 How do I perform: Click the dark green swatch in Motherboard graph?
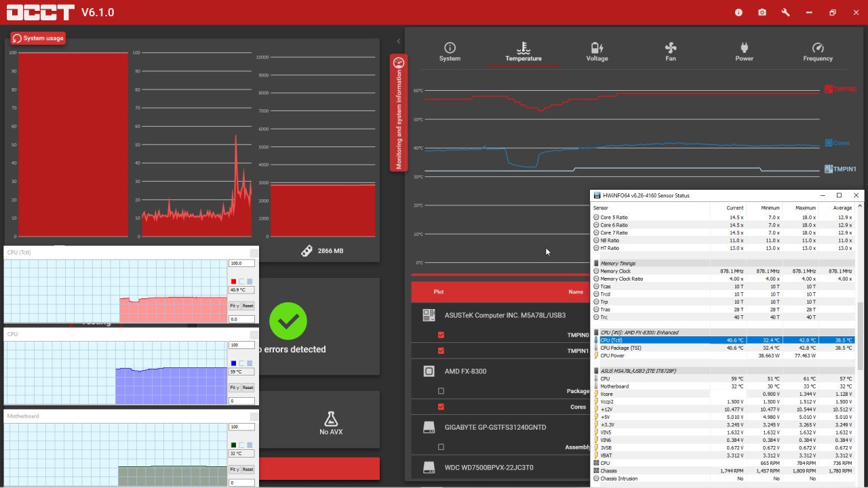click(x=233, y=445)
